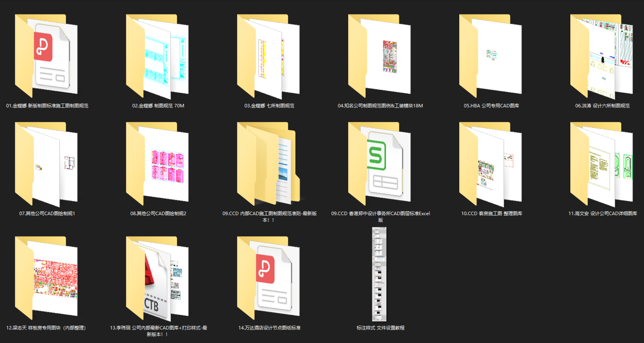Click the label 01.金螳螂 新版制图标准施工图制图规范
644x343 pixels.
tap(47, 106)
